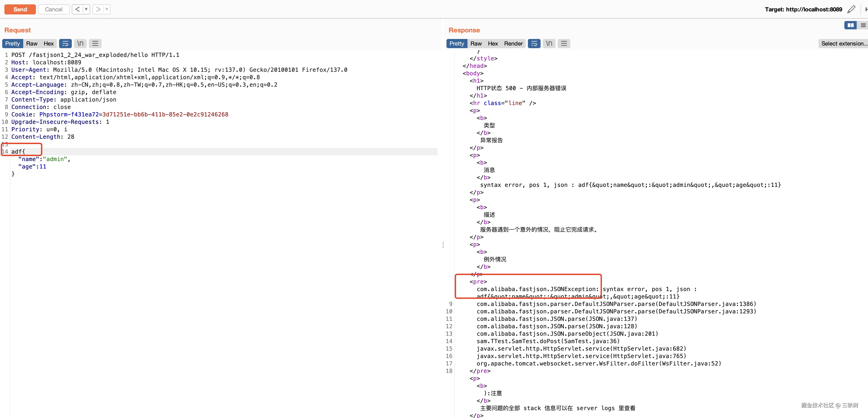Open the Request panel hamburger options menu
Viewport: 868px width, 418px height.
tap(95, 44)
